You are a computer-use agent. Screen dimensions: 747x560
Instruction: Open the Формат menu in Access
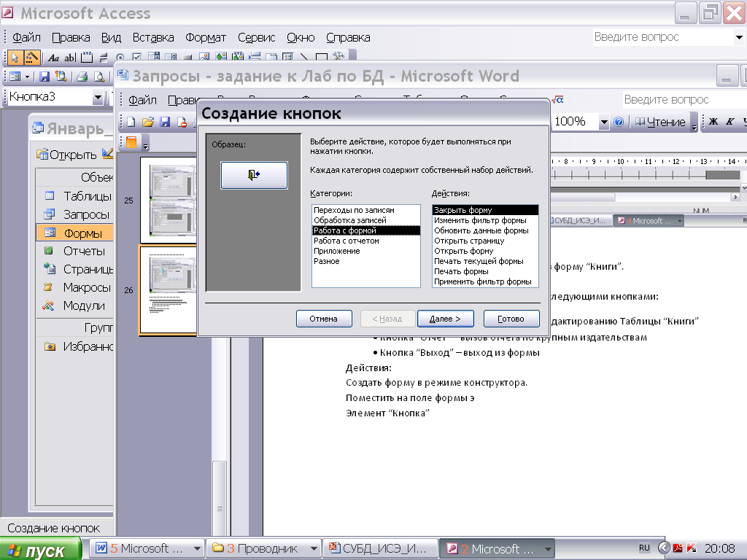[205, 37]
